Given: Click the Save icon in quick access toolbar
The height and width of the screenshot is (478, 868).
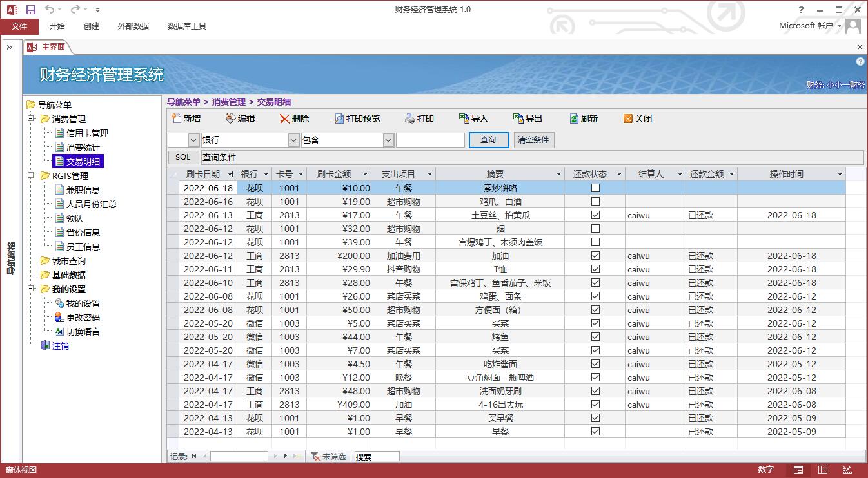Looking at the screenshot, I should pos(30,10).
